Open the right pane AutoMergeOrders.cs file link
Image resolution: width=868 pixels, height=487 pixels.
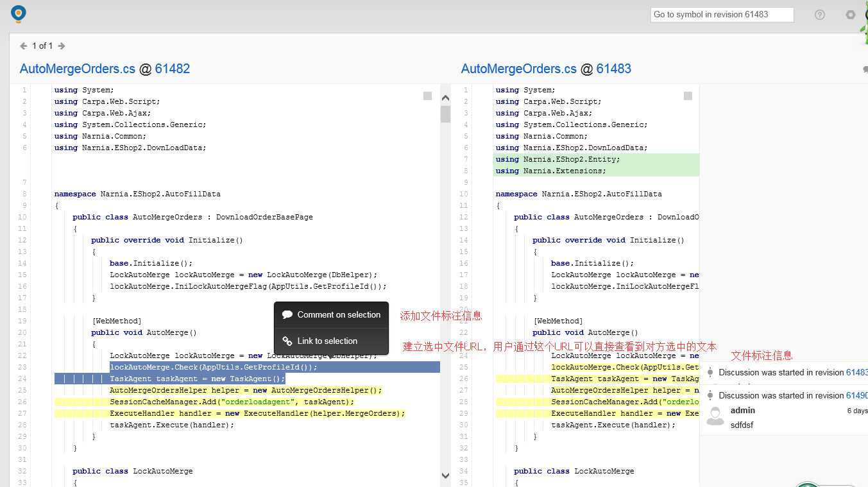[x=518, y=69]
